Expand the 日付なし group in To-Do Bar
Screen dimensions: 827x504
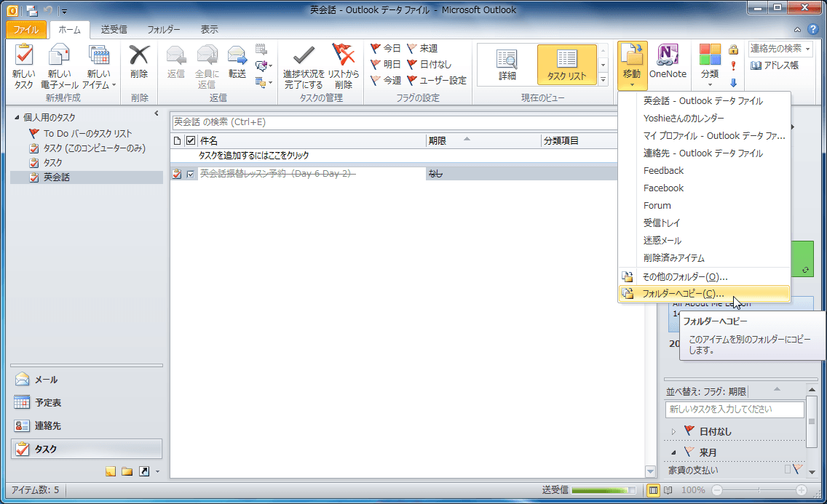(x=673, y=431)
